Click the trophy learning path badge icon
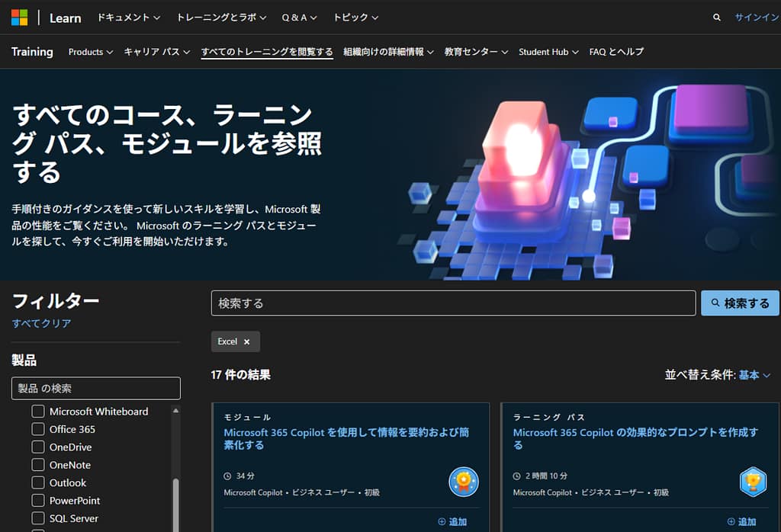This screenshot has width=781, height=532. [753, 482]
